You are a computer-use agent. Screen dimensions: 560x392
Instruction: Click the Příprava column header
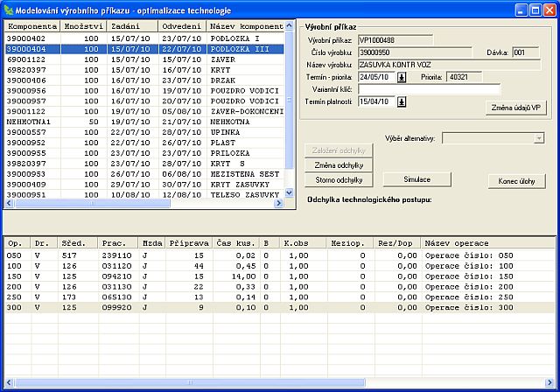click(x=189, y=243)
